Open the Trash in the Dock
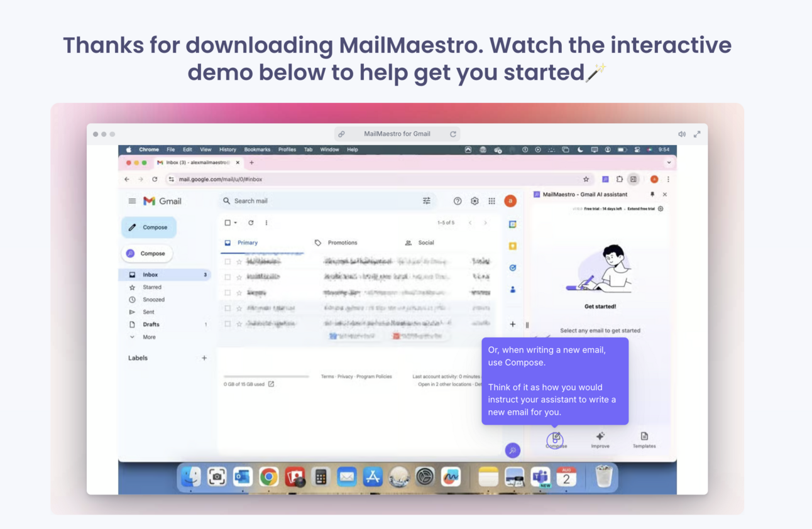The width and height of the screenshot is (812, 529). pyautogui.click(x=604, y=477)
